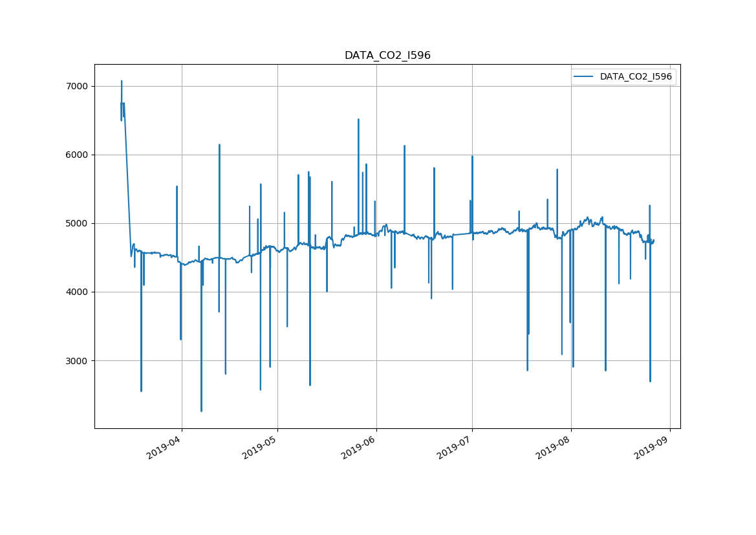The height and width of the screenshot is (535, 756).
Task: Click the 2019-08 x-axis date label
Action: (x=554, y=446)
